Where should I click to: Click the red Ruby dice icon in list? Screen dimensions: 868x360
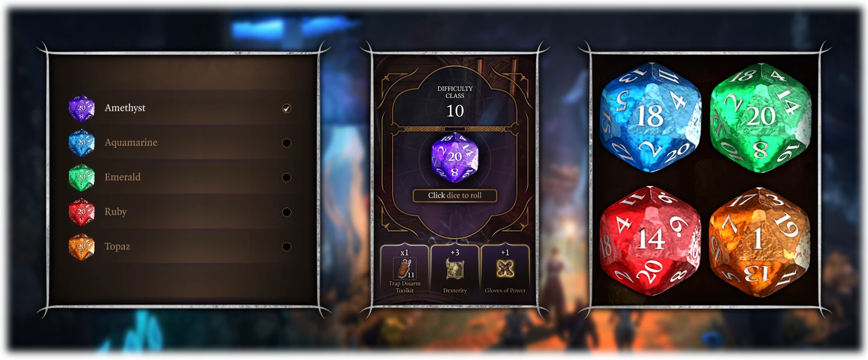click(x=82, y=212)
